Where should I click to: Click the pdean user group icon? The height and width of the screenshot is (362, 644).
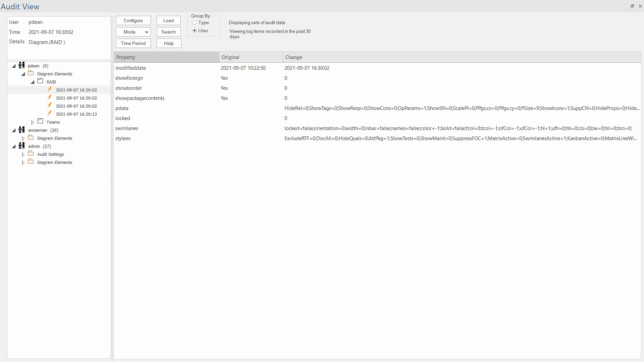(x=22, y=65)
